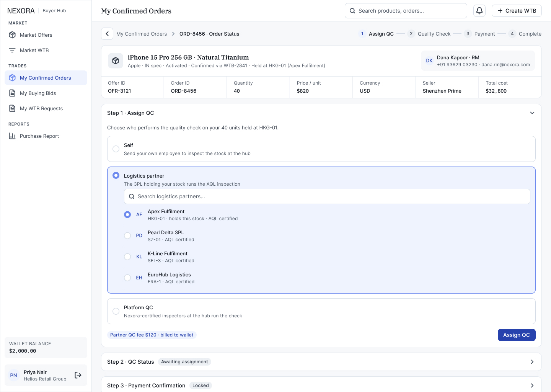Image resolution: width=551 pixels, height=392 pixels.
Task: Click the search magnifier icon in top bar
Action: pos(352,11)
